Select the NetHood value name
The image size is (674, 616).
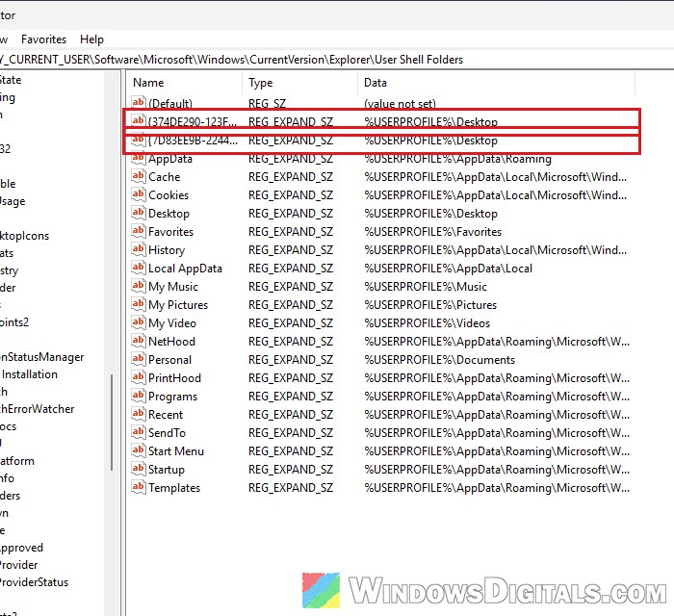coord(171,342)
